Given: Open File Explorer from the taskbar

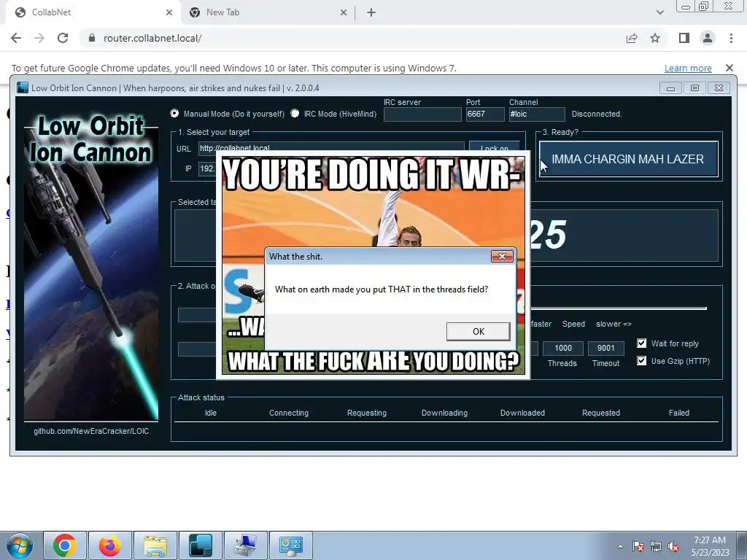Looking at the screenshot, I should 155,545.
